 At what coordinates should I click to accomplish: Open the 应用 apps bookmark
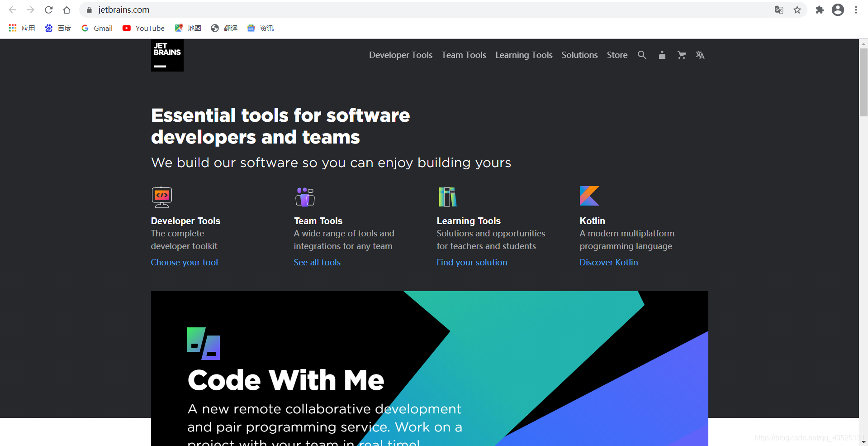click(x=22, y=28)
